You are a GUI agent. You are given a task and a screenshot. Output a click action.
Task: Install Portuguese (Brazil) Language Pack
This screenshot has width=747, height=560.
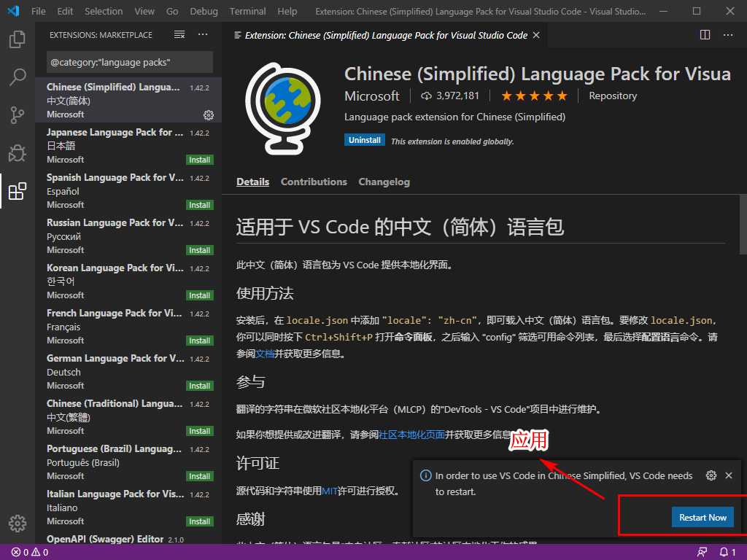[x=199, y=477]
